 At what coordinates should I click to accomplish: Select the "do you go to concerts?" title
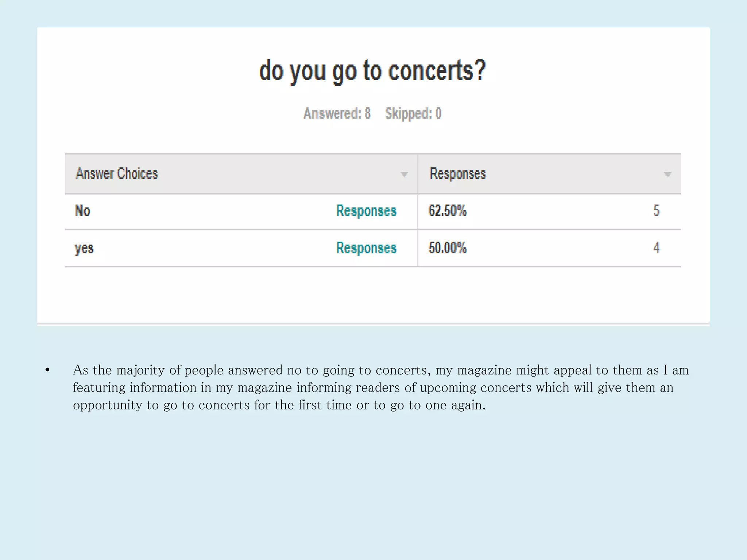click(x=372, y=71)
